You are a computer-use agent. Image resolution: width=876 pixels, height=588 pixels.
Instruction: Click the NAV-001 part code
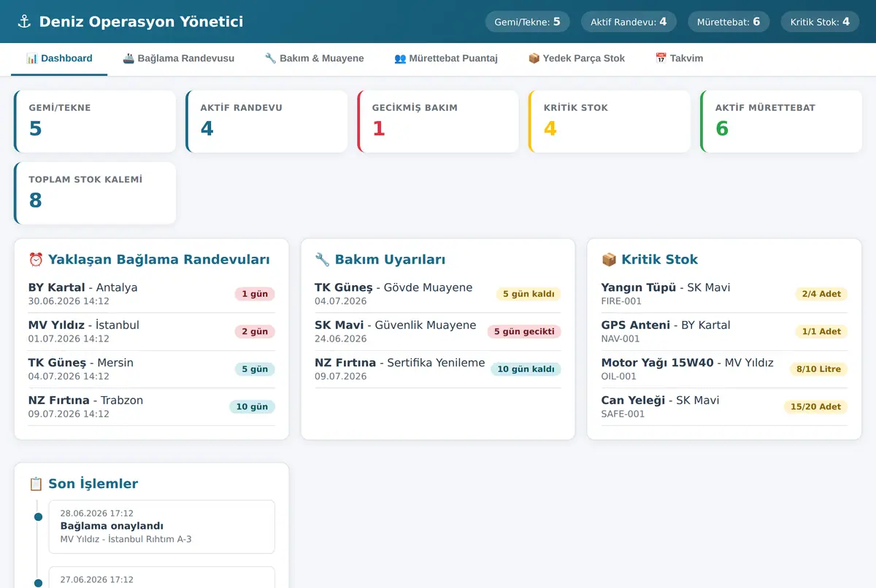620,339
